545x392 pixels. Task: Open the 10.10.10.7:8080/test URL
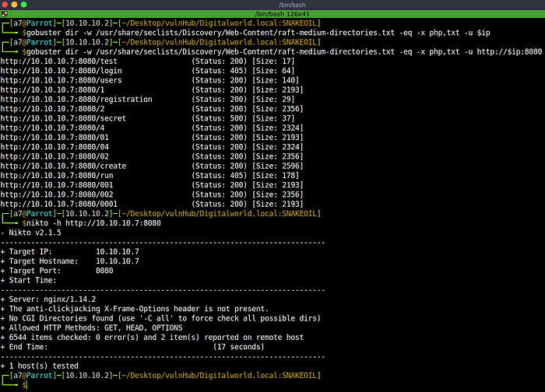[59, 61]
